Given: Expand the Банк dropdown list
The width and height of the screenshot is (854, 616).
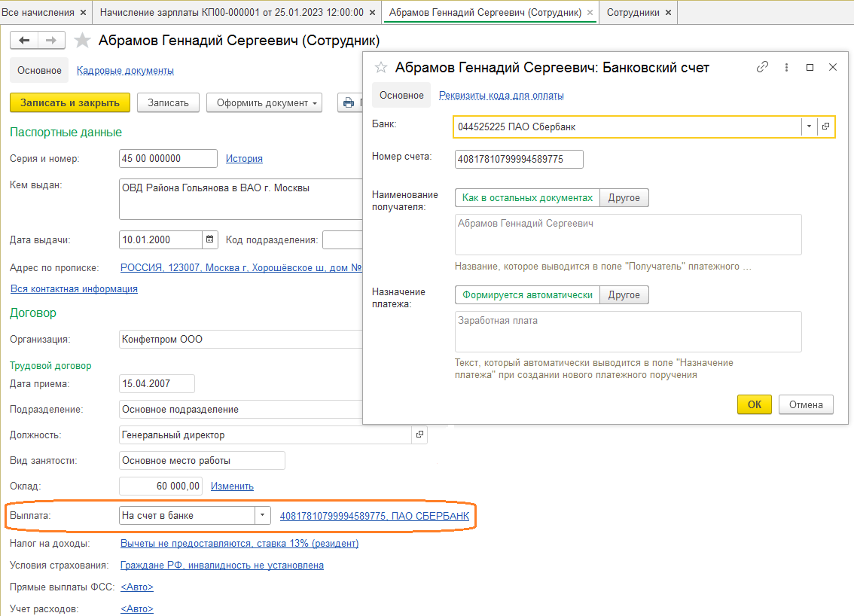Looking at the screenshot, I should click(809, 127).
